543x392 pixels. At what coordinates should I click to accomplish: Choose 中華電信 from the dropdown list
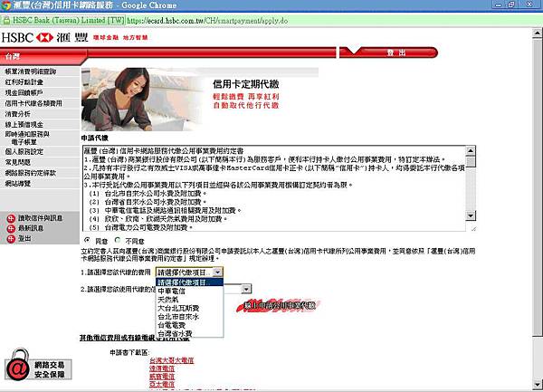click(189, 291)
